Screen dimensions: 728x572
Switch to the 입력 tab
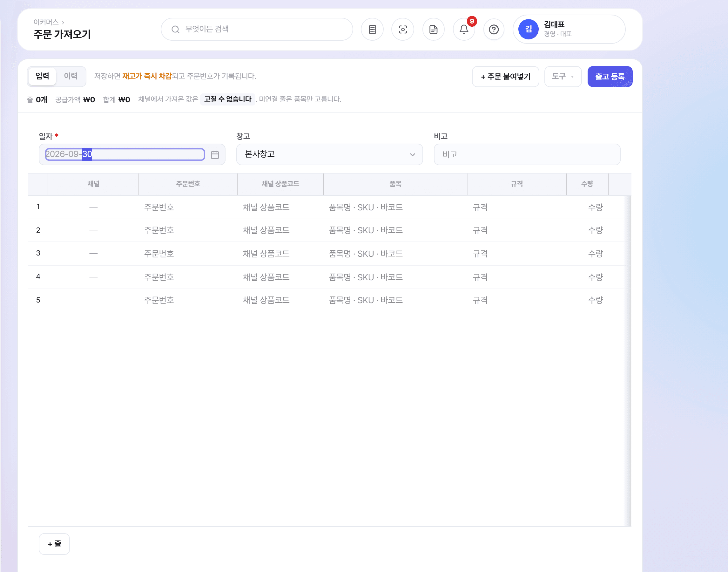pos(43,76)
